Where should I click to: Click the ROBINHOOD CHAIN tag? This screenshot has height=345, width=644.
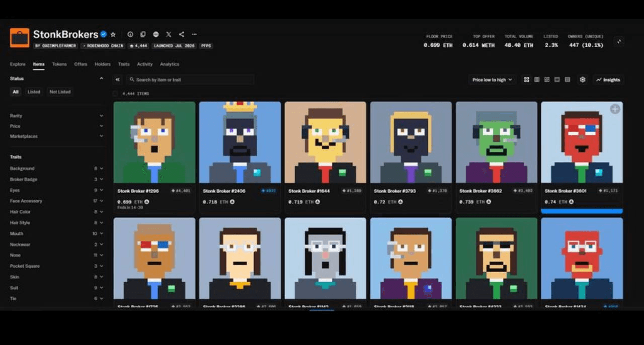pos(104,46)
